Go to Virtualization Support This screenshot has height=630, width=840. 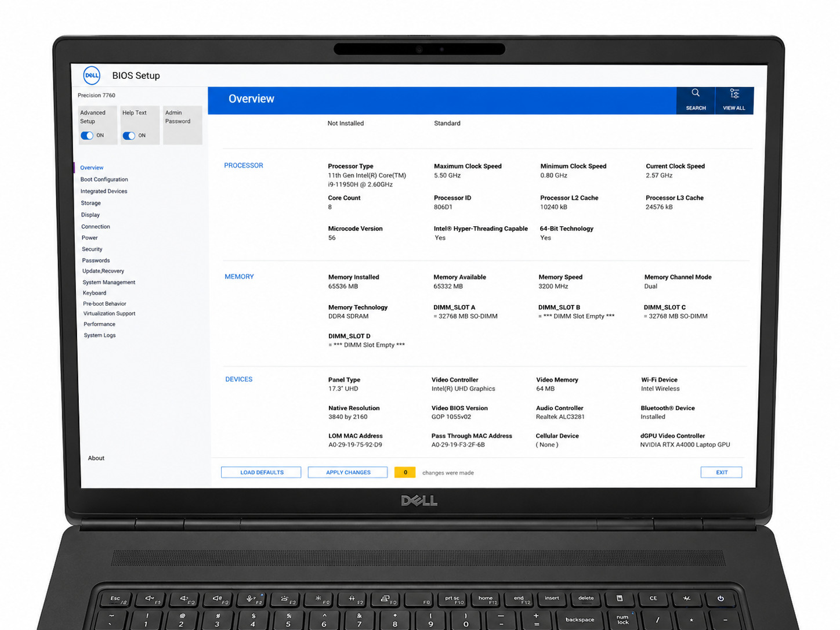[109, 313]
